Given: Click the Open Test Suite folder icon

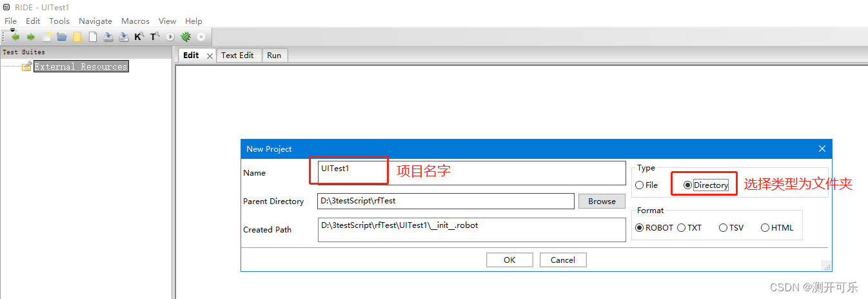Looking at the screenshot, I should (x=62, y=37).
